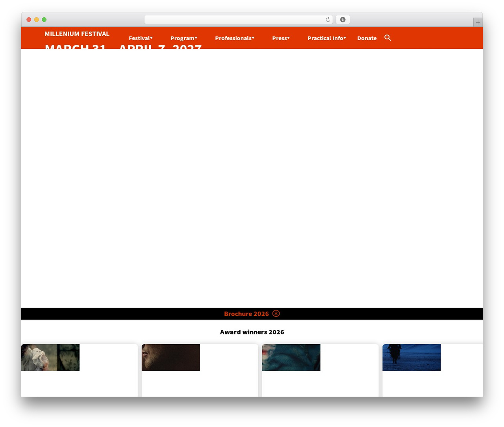
Task: Open the search magnifier icon
Action: [387, 38]
